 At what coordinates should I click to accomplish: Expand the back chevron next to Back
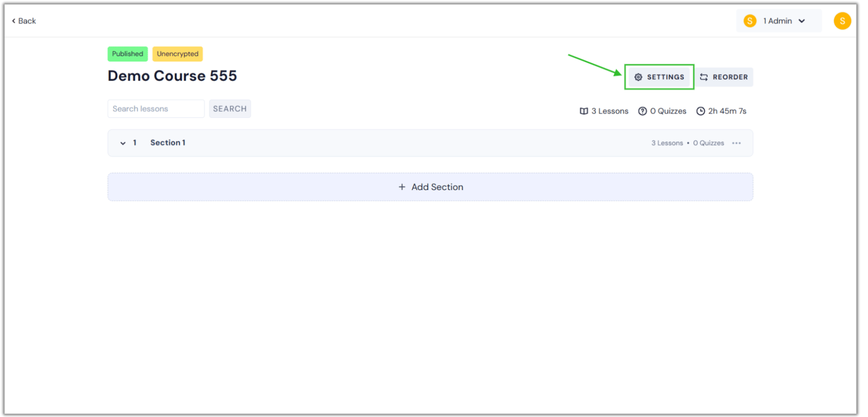click(x=13, y=21)
